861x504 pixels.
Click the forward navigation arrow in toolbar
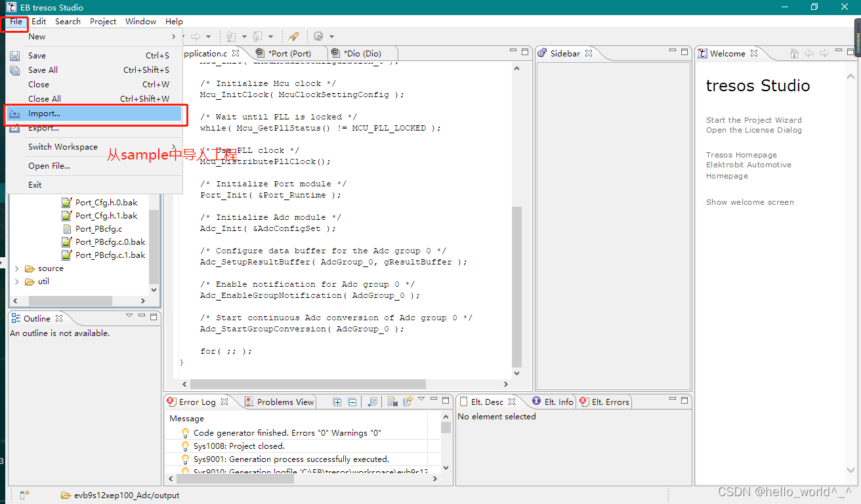(196, 37)
